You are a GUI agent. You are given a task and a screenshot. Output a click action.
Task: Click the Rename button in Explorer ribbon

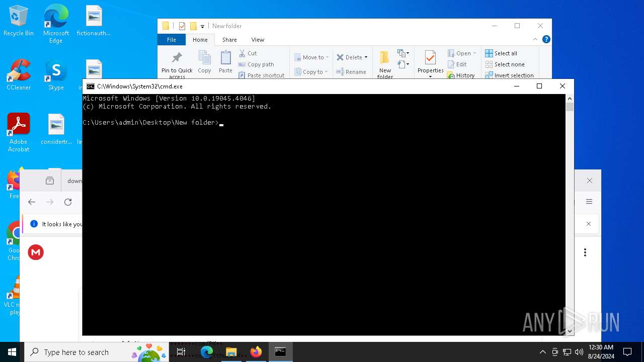351,72
